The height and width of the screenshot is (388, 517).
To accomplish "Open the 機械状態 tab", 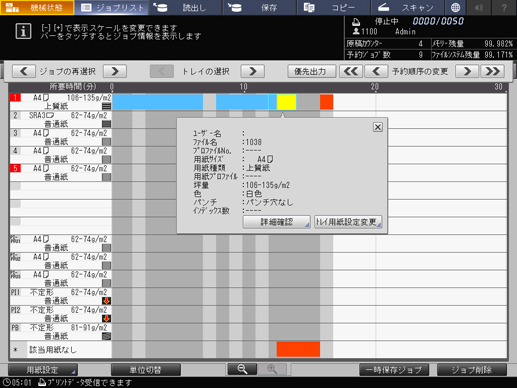I will [37, 7].
